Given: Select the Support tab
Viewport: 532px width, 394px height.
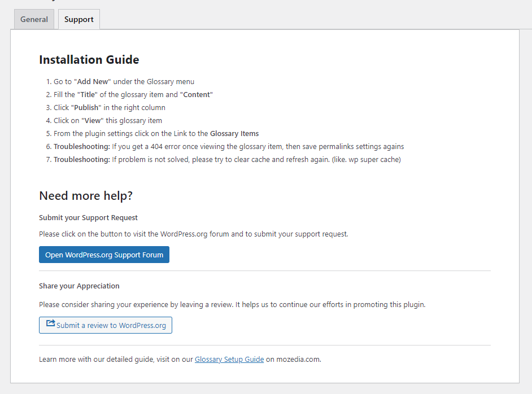Looking at the screenshot, I should tap(79, 19).
